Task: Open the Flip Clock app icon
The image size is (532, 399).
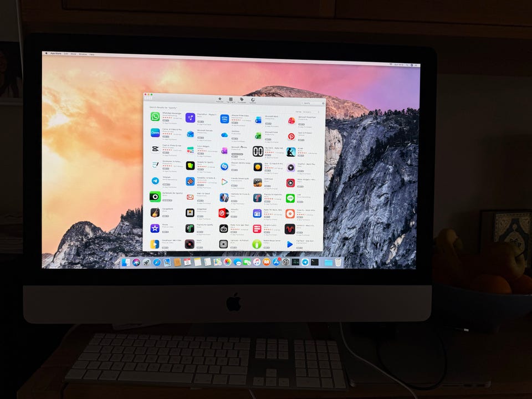Action: pos(258,151)
